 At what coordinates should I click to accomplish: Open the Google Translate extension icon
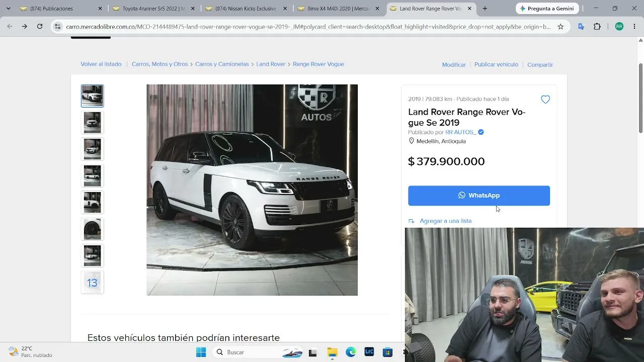point(582,27)
